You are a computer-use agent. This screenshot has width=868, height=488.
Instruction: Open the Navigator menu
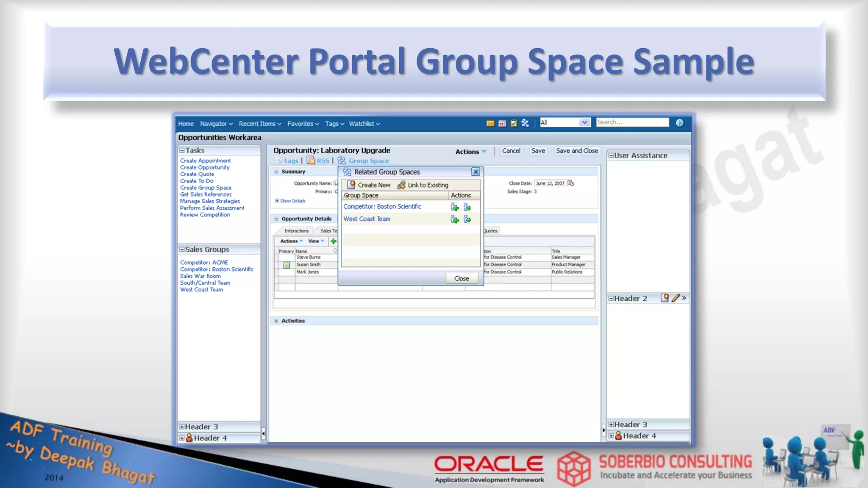216,124
